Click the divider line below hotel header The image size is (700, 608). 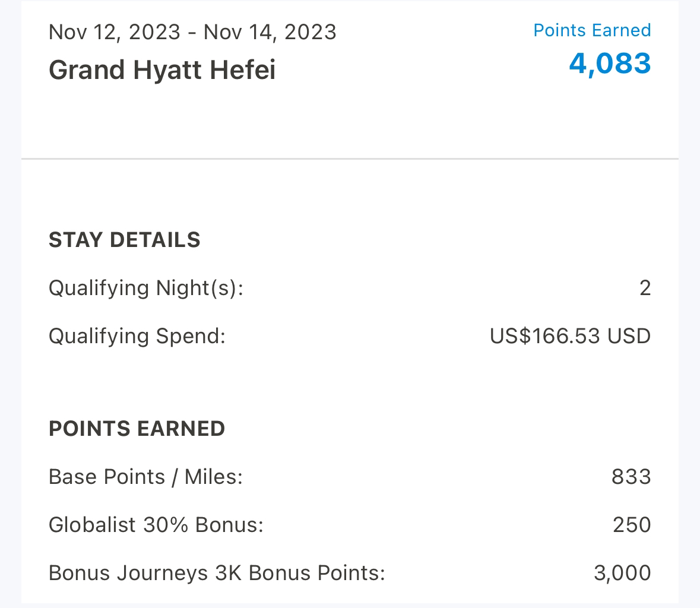[350, 159]
